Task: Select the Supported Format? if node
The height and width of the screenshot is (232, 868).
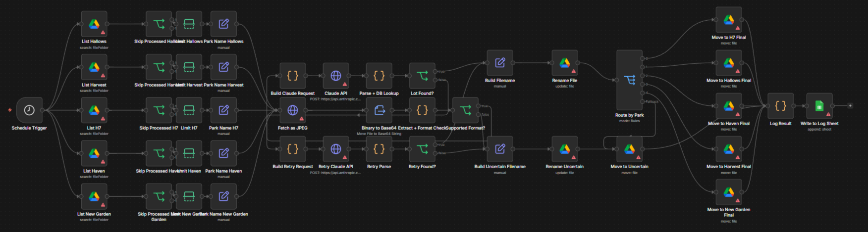Action: coord(465,110)
